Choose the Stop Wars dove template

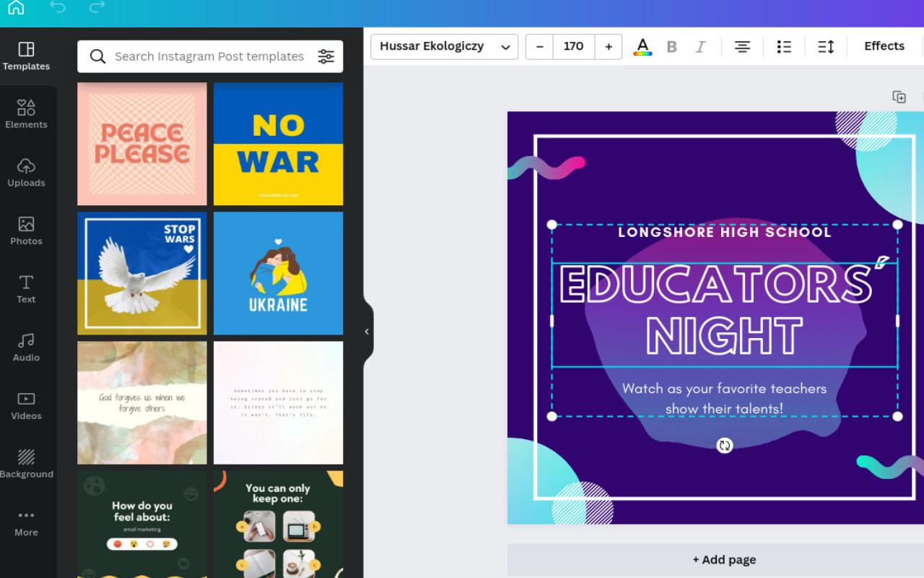click(x=142, y=273)
